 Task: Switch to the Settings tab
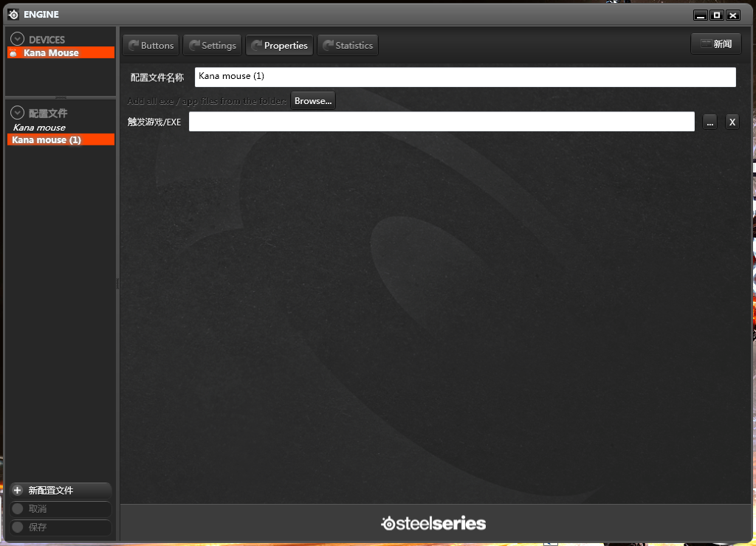click(x=212, y=45)
